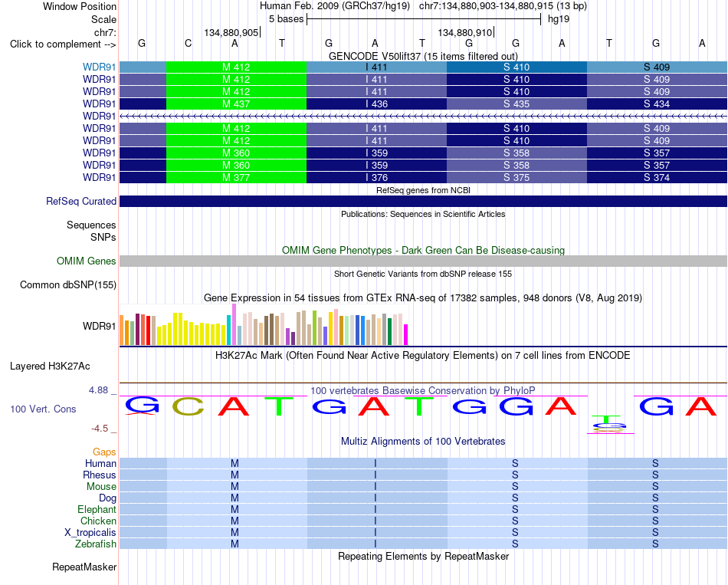This screenshot has width=728, height=585.
Task: Click the orange 'Gaps' label
Action: (104, 452)
